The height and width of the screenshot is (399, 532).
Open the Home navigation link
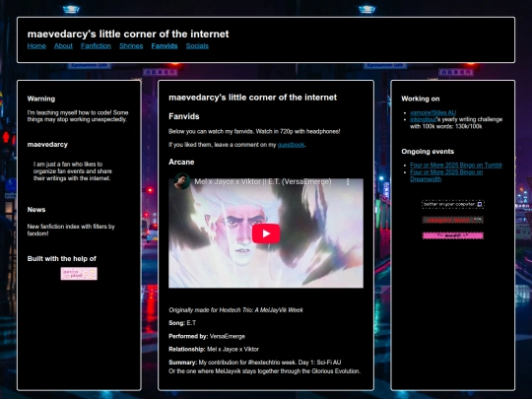[36, 46]
